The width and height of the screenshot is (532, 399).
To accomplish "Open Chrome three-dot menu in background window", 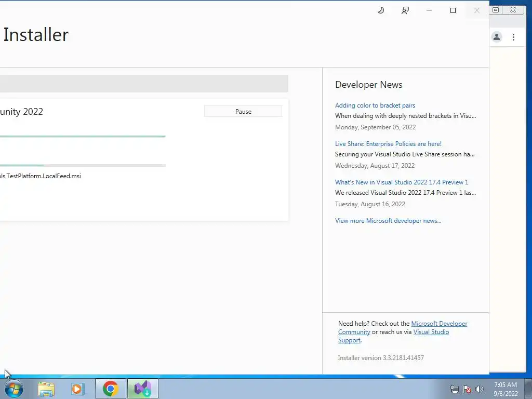I will [x=513, y=37].
